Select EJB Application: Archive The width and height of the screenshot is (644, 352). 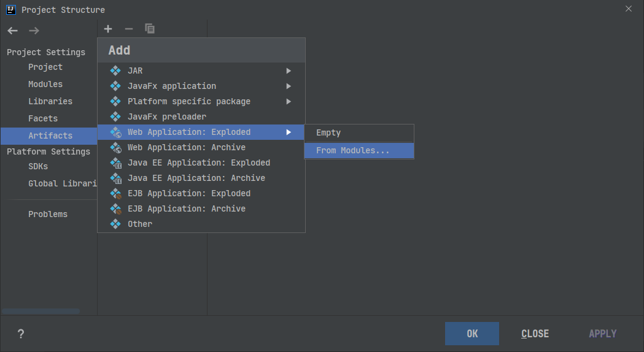[x=201, y=209]
